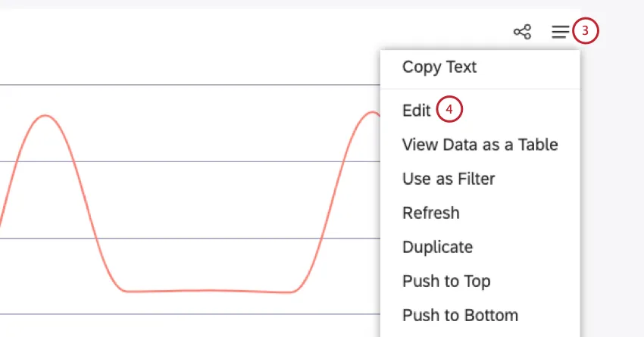Click the red step 3 badge

tap(586, 32)
